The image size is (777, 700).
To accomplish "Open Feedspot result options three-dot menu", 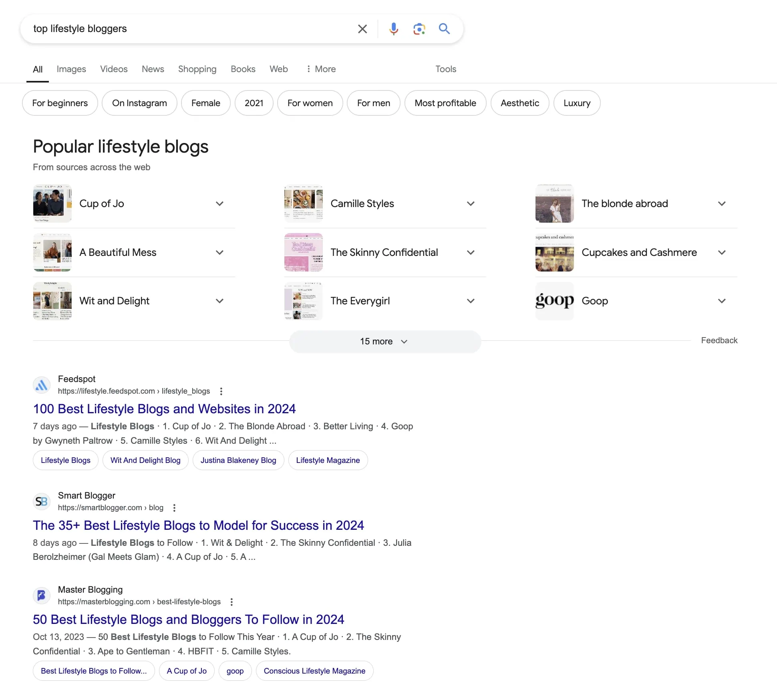I will [221, 391].
